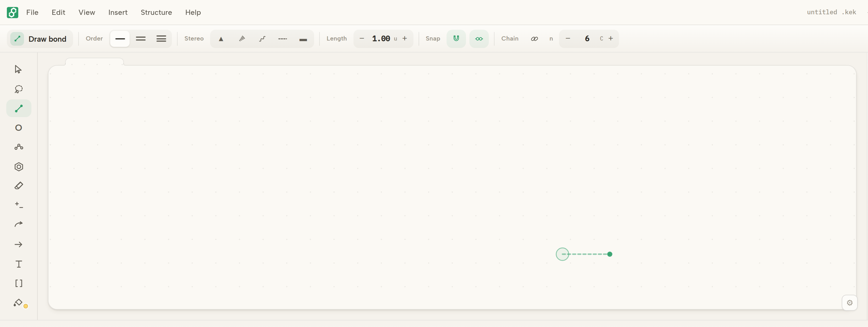This screenshot has width=868, height=327.
Task: Toggle the magnet snap option
Action: pos(456,39)
